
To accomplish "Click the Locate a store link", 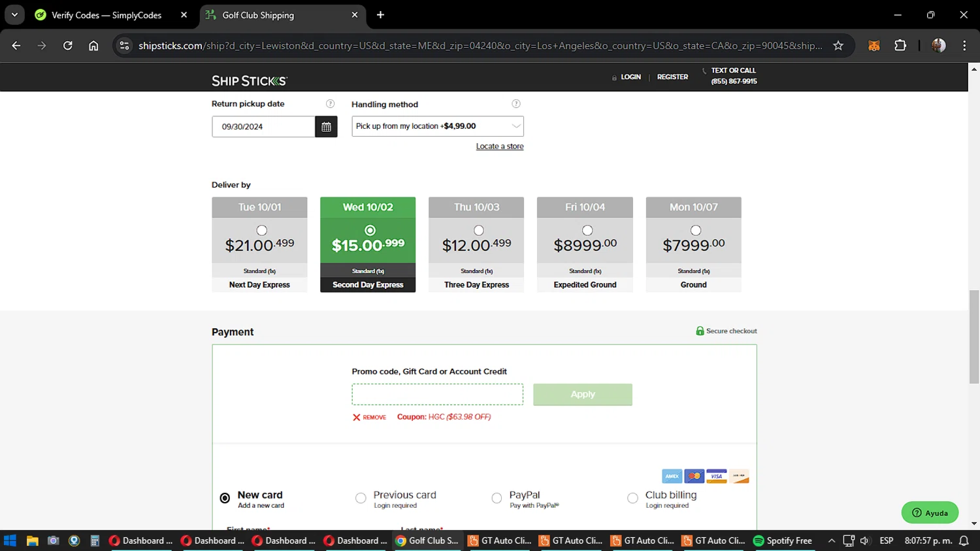I will tap(499, 146).
